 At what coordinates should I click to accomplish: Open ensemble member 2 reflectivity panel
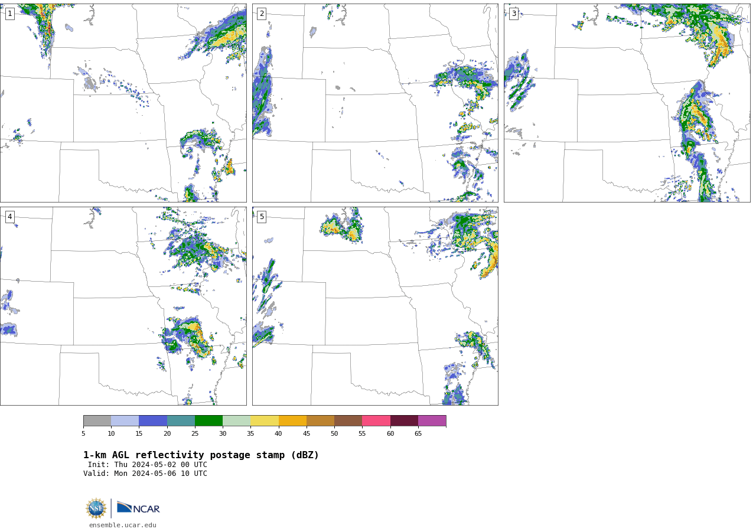click(375, 103)
